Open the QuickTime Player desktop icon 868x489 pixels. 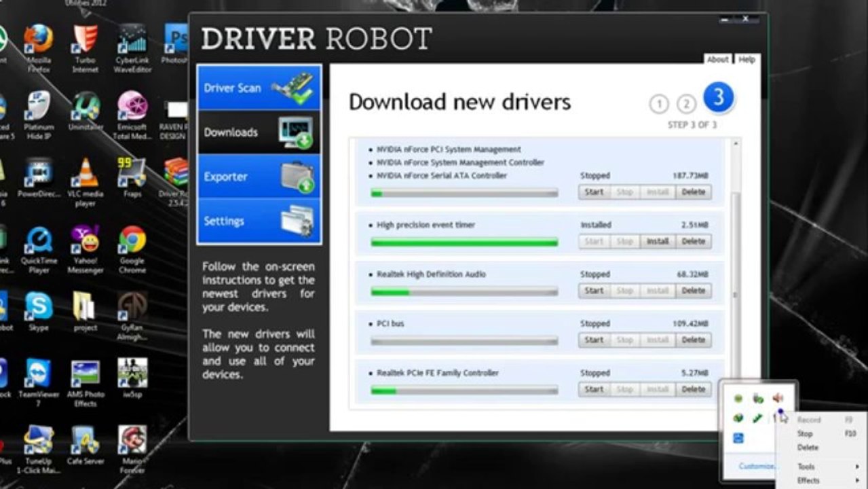[39, 249]
